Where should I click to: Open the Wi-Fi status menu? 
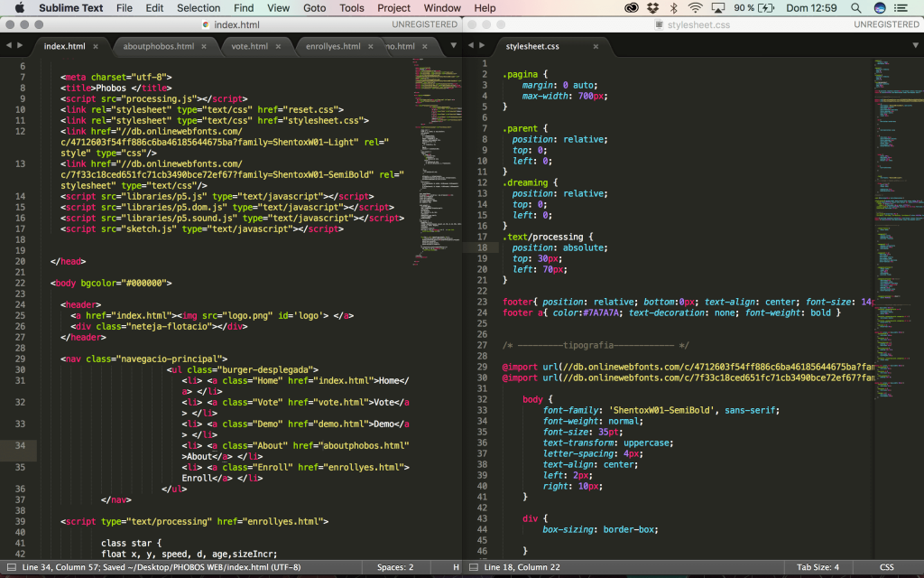696,7
